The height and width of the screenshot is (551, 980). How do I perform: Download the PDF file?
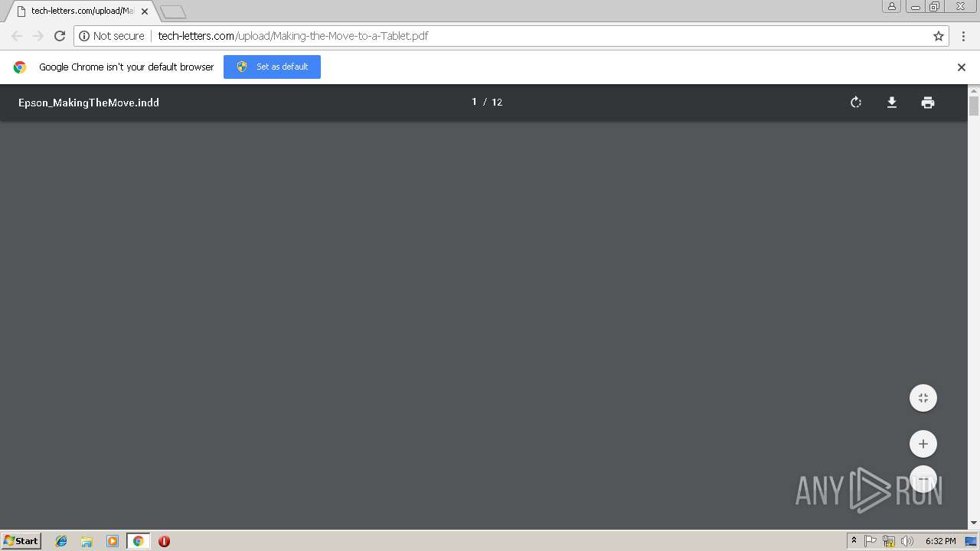pyautogui.click(x=892, y=103)
